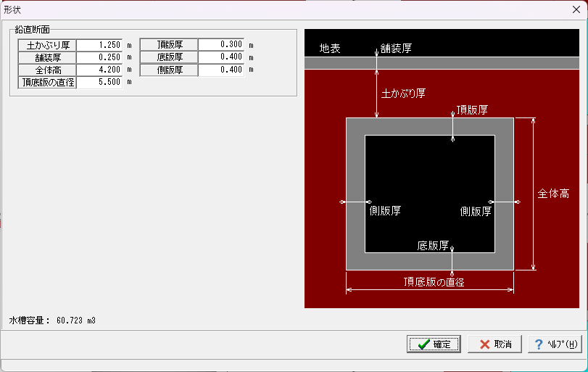This screenshot has width=588, height=372.
Task: Click the 頂底版の直径 annotation in diagram
Action: (434, 282)
